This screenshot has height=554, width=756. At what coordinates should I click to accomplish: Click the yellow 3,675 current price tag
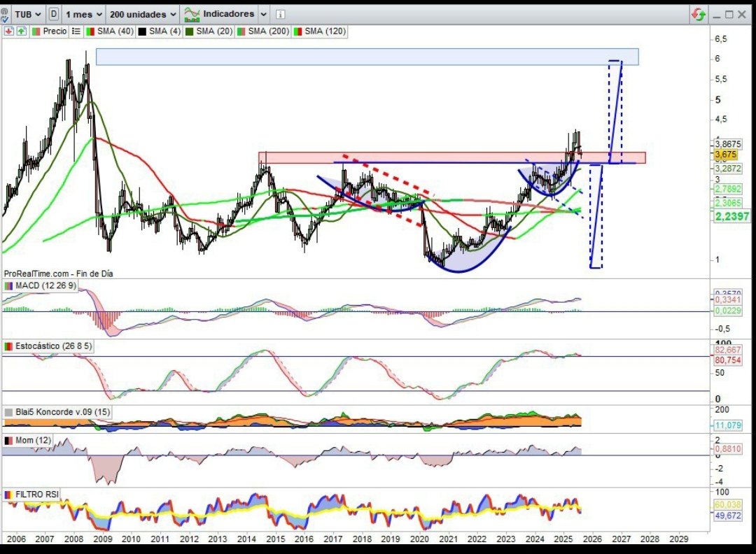(x=726, y=155)
